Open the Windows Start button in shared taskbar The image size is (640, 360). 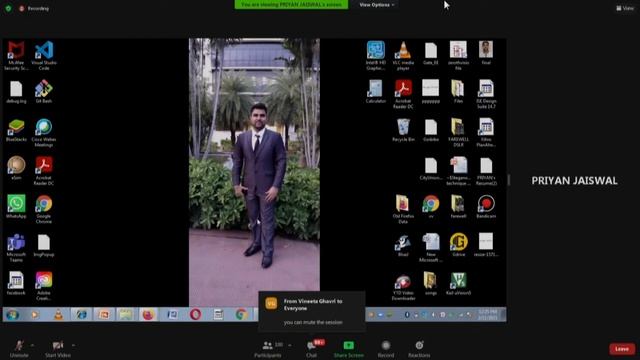coord(12,314)
